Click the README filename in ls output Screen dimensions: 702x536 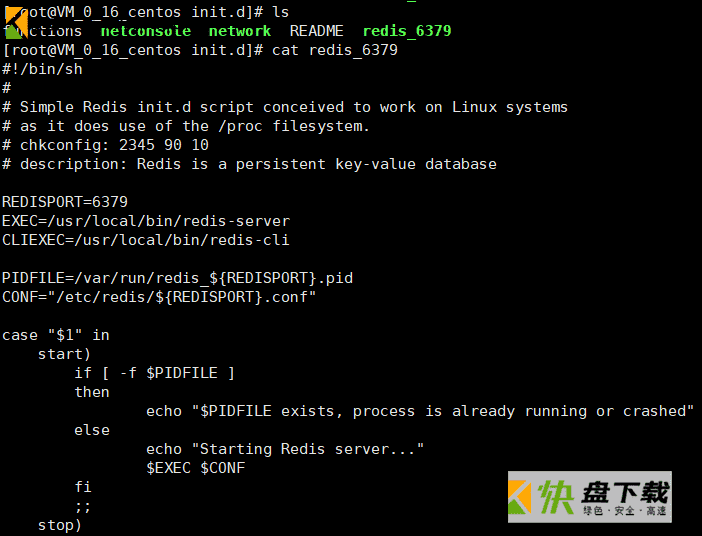[317, 31]
